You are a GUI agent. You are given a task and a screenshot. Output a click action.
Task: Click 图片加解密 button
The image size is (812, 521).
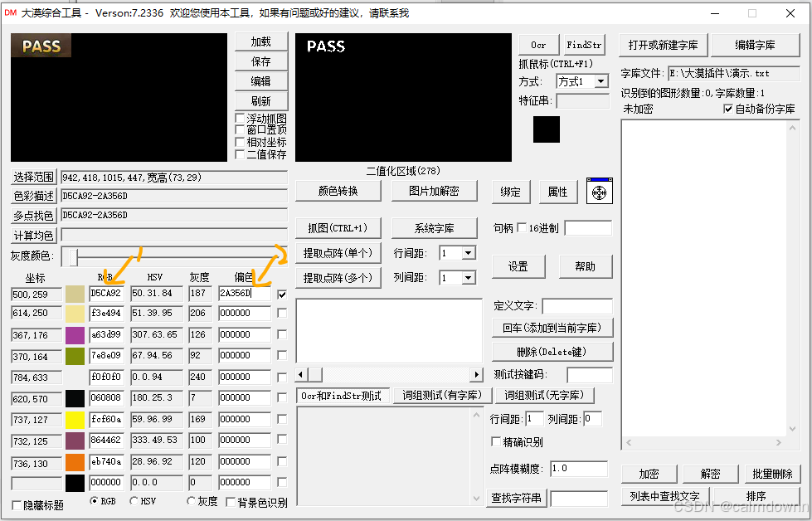tap(434, 191)
